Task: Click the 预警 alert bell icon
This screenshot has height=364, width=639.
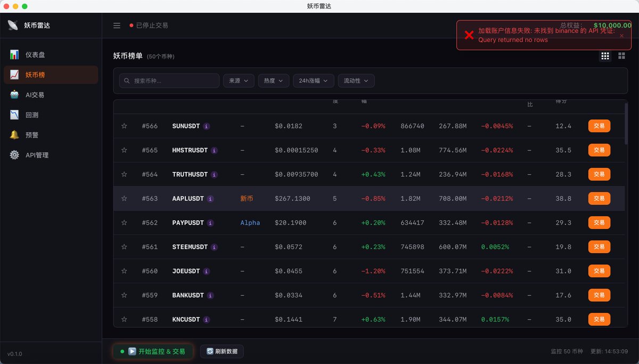Action: pyautogui.click(x=14, y=135)
